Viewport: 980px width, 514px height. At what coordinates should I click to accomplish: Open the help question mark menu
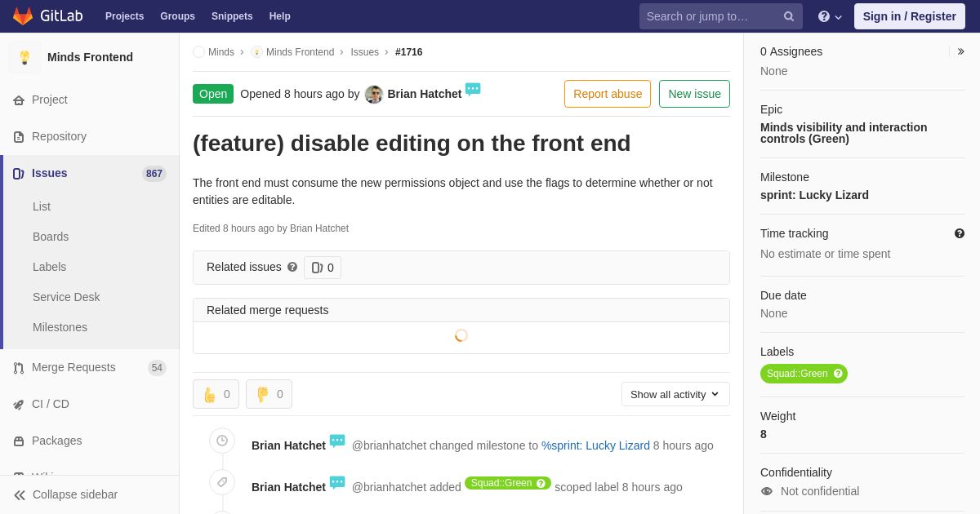(x=830, y=16)
